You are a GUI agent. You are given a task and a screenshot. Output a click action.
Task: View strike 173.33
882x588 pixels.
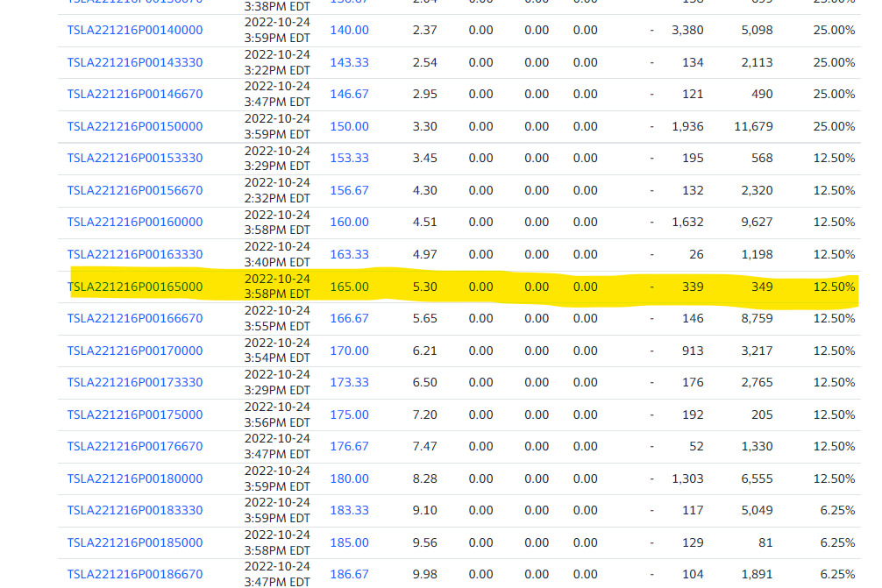pyautogui.click(x=349, y=382)
